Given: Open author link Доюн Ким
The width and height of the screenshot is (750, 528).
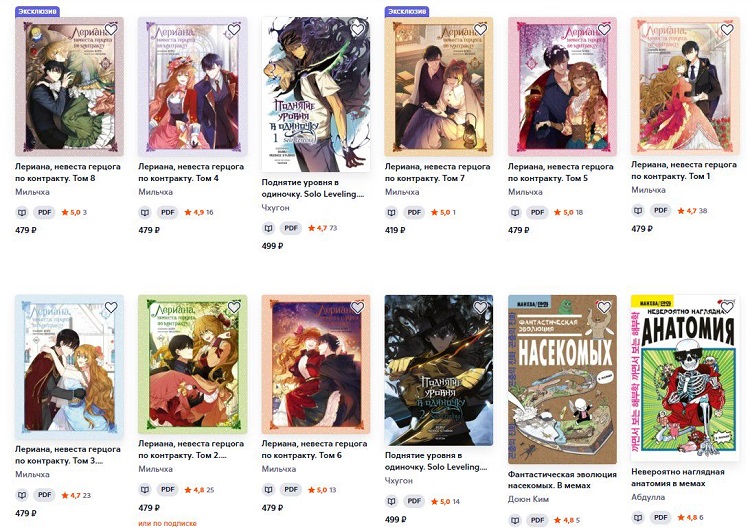Looking at the screenshot, I should coord(528,499).
